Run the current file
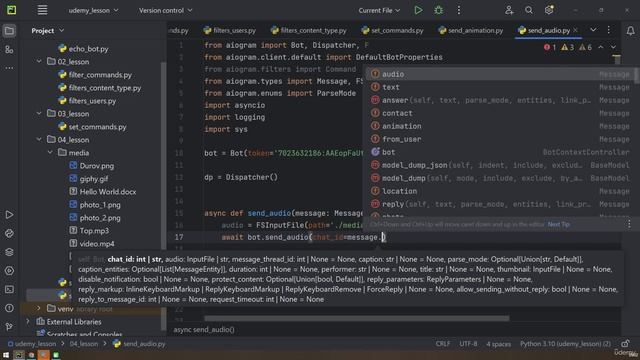This screenshot has height=360, width=640. 418,10
